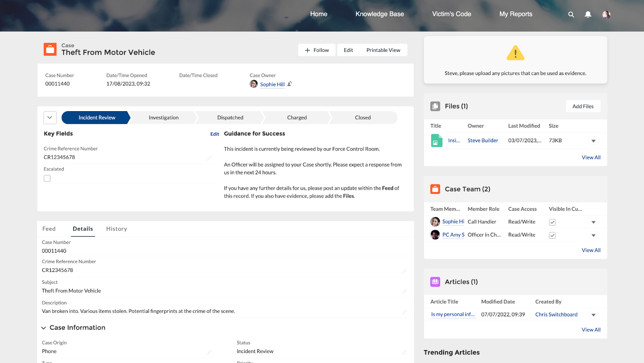Image resolution: width=644 pixels, height=363 pixels.
Task: Click the Edit button in case header
Action: tap(349, 50)
